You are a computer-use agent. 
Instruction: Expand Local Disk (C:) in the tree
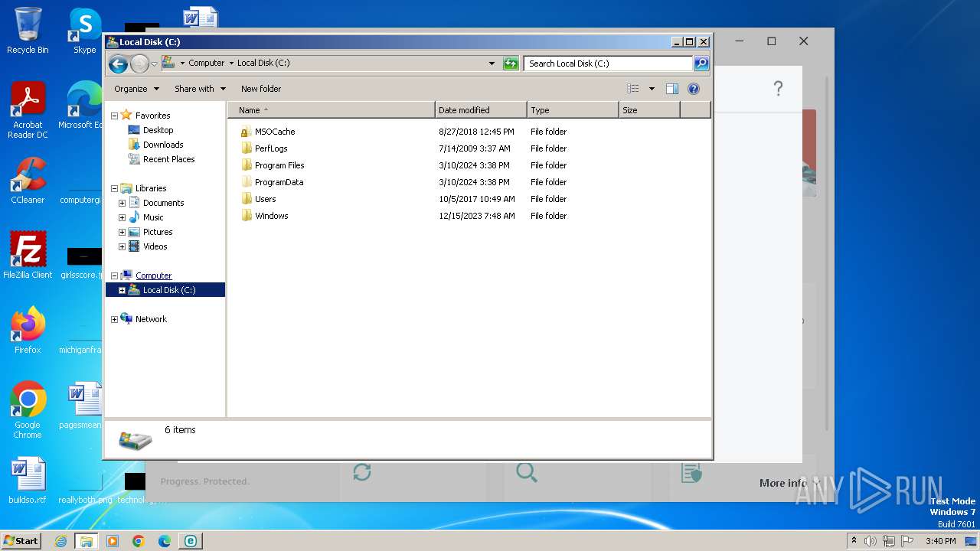pos(122,290)
